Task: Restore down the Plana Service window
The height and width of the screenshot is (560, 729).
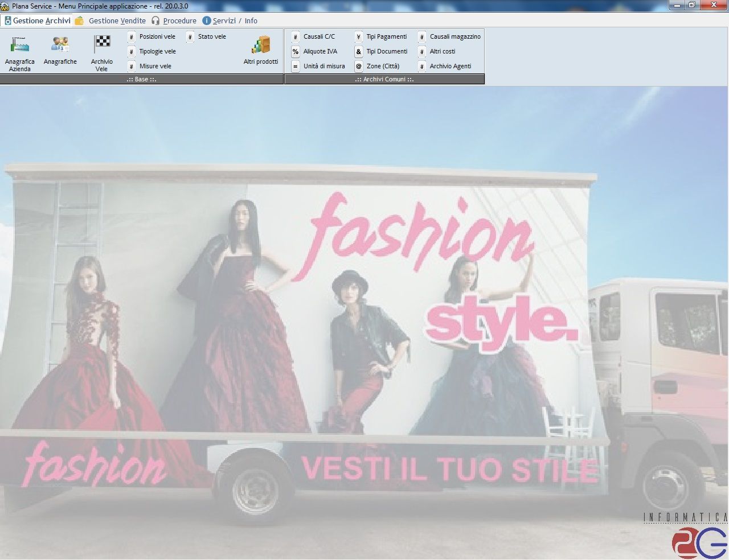Action: [691, 5]
